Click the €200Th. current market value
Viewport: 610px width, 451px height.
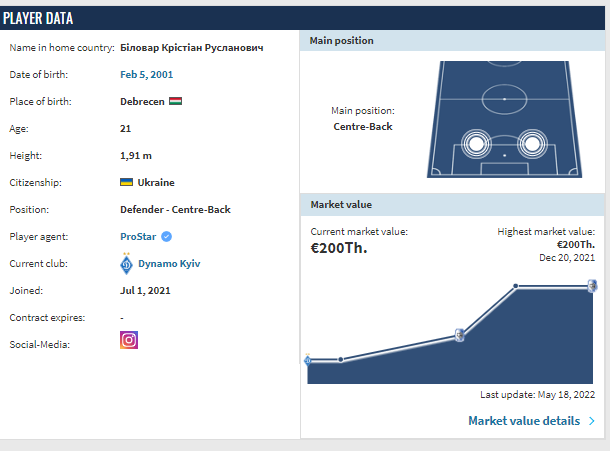click(x=339, y=248)
